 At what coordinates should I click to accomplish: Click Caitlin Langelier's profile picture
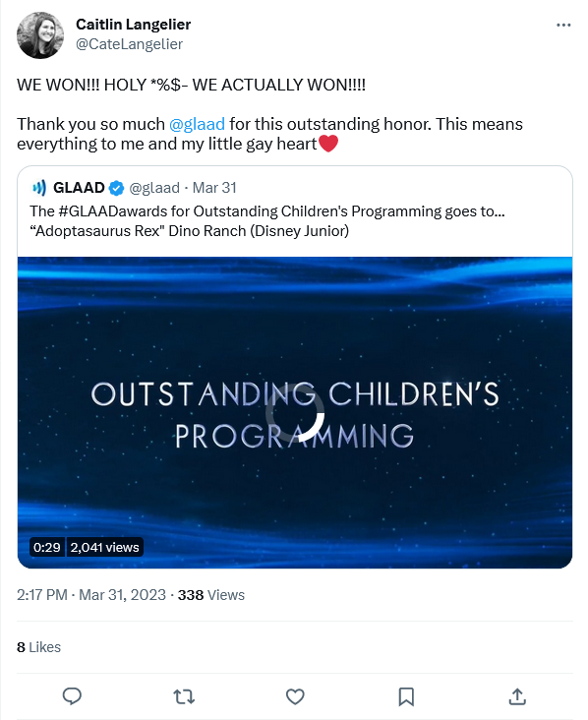coord(40,34)
